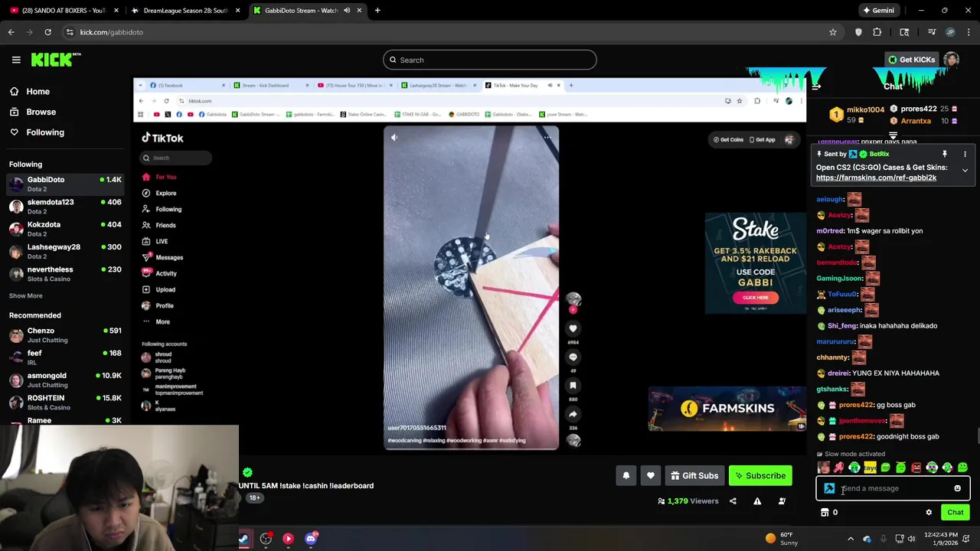Screen dimensions: 980x551
Task: Open farmskins.com referral link
Action: 876,178
